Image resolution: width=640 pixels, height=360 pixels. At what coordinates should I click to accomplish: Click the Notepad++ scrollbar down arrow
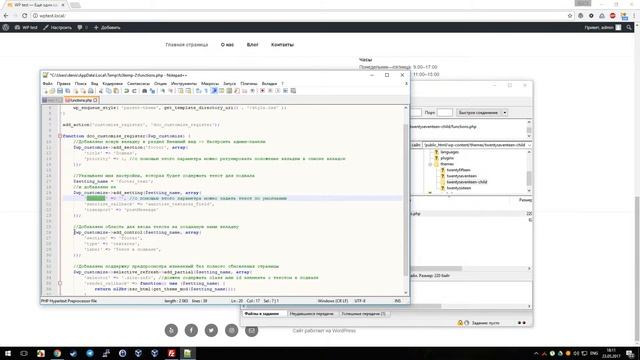click(406, 292)
